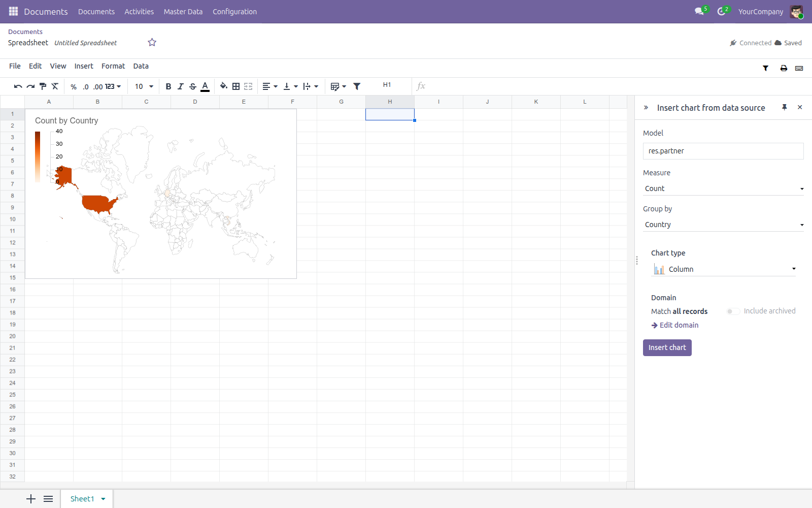Toggle bold formatting
812x508 pixels.
point(168,86)
